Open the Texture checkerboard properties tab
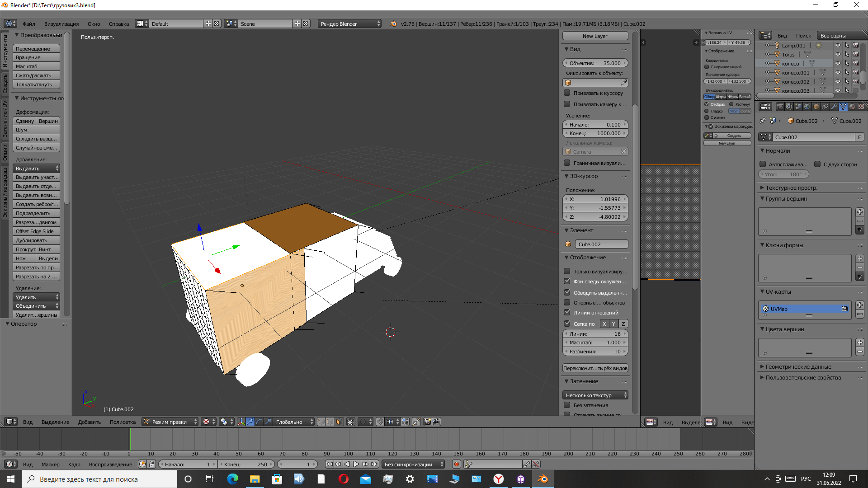Viewport: 868px width, 488px height. pos(861,107)
